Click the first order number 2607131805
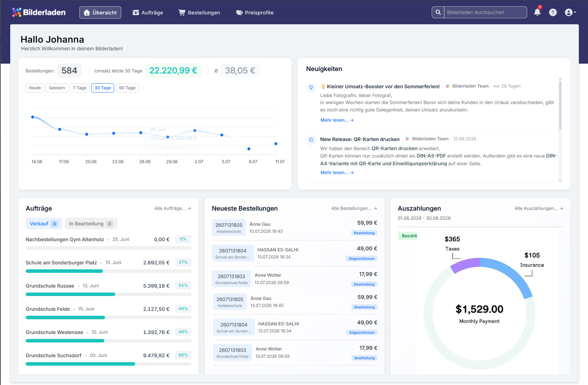 [229, 225]
